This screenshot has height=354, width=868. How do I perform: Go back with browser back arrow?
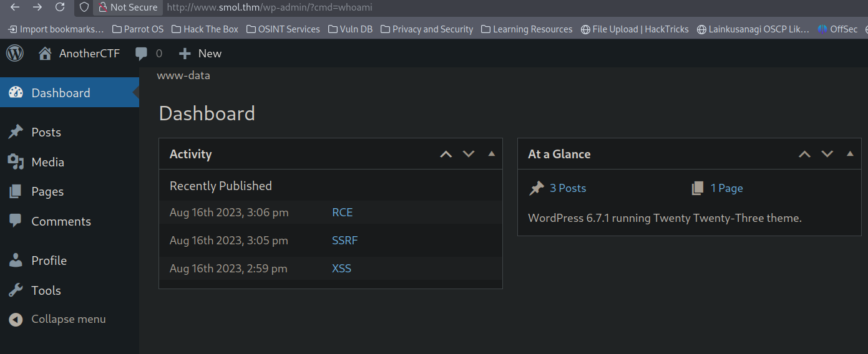pos(15,7)
